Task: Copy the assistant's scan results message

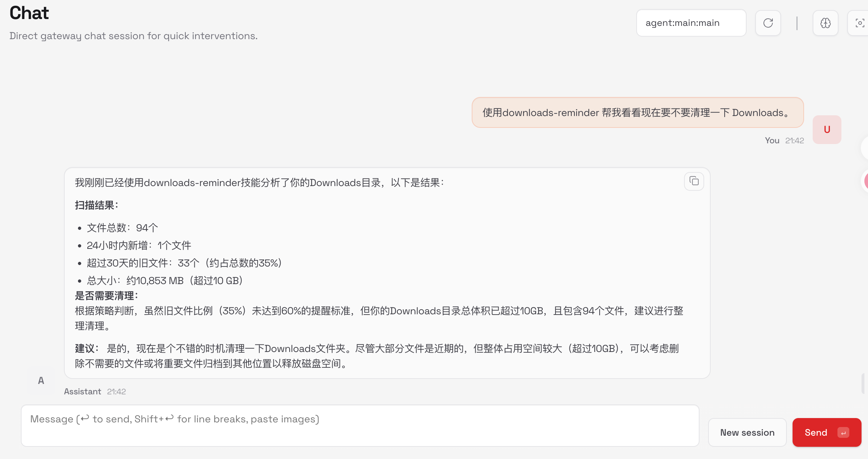Action: (x=693, y=181)
